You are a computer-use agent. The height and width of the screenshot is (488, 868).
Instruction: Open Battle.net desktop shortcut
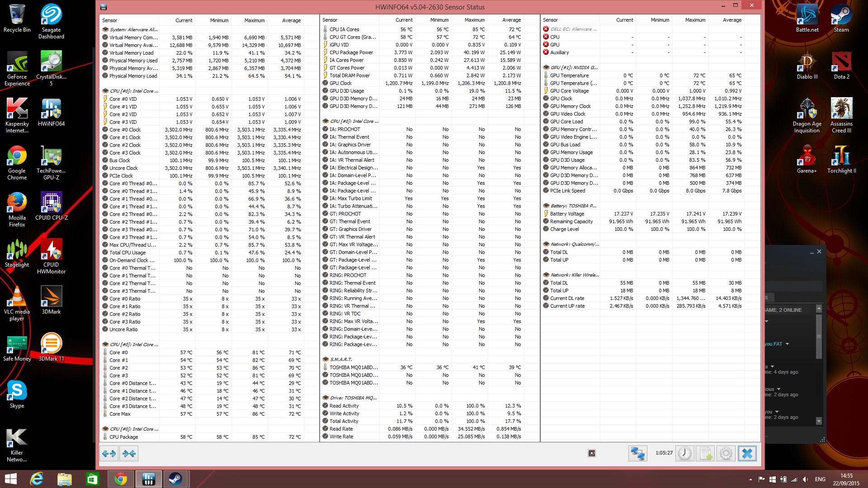point(807,19)
